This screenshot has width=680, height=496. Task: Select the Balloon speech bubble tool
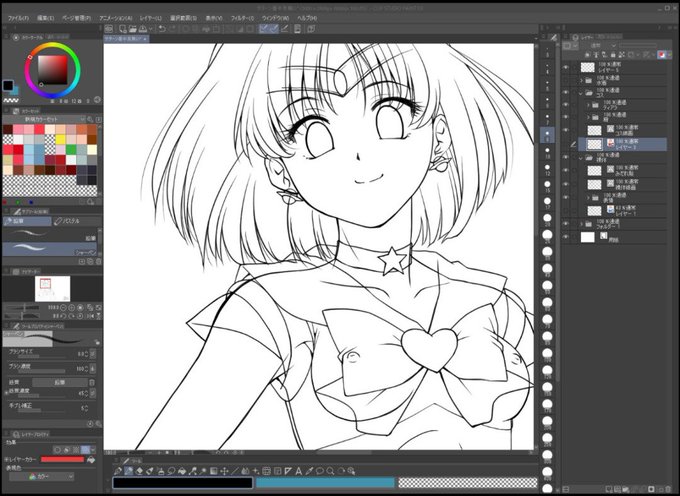pos(320,471)
